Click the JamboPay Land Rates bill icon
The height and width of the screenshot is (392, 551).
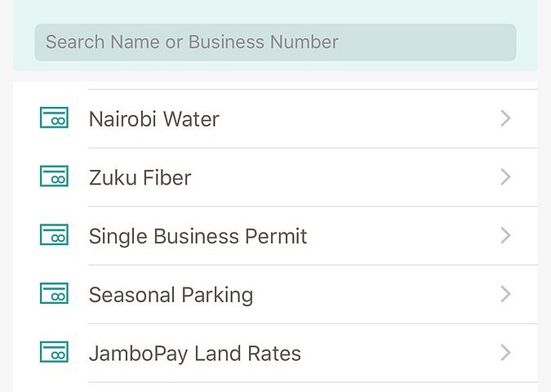54,352
